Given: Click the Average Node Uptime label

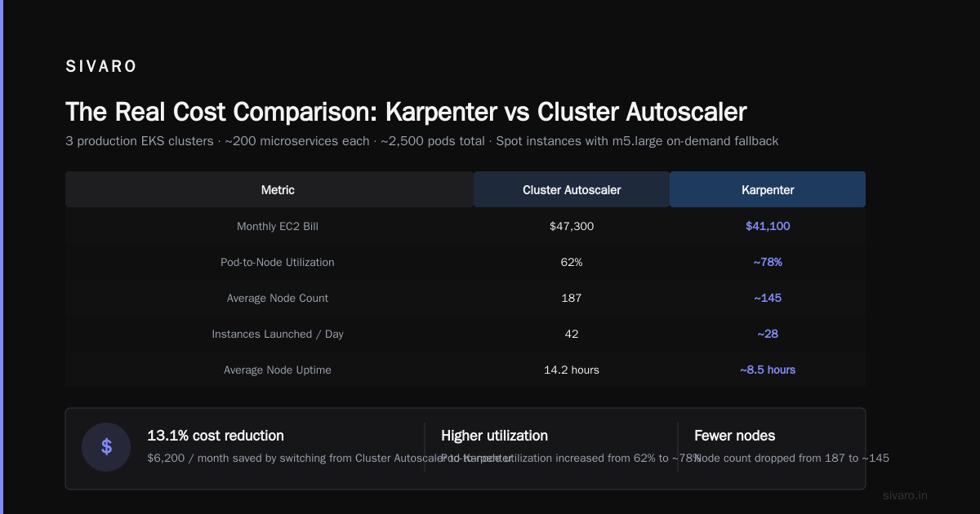Looking at the screenshot, I should point(278,370).
